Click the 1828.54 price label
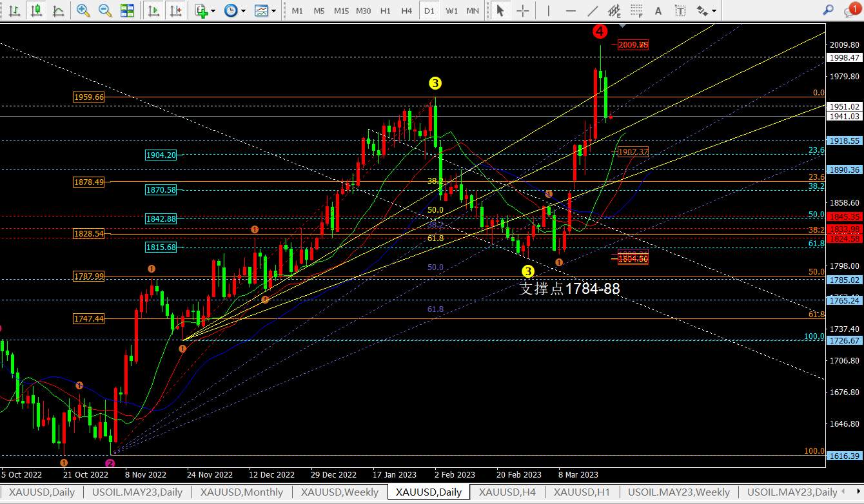864x504 pixels. point(89,234)
